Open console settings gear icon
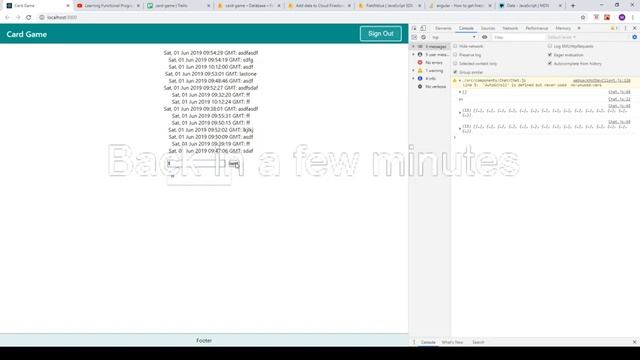Image resolution: width=640 pixels, height=360 pixels. (634, 37)
